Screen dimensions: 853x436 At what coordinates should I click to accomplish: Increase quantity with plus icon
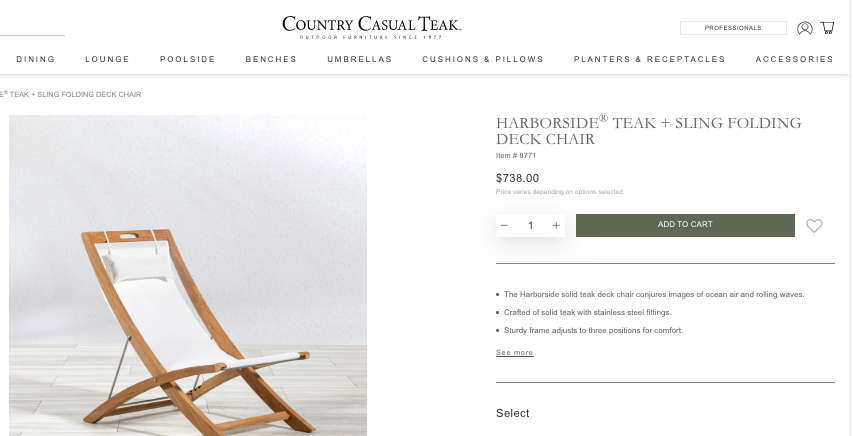point(556,225)
